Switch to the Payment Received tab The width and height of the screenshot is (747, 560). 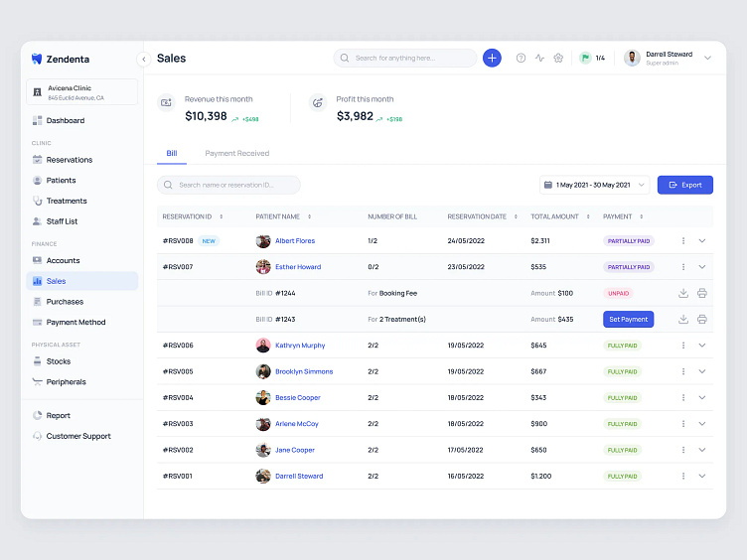coord(236,153)
